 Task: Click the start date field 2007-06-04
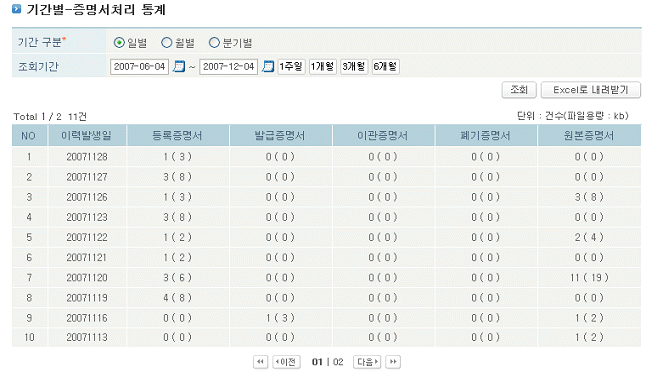[x=139, y=67]
